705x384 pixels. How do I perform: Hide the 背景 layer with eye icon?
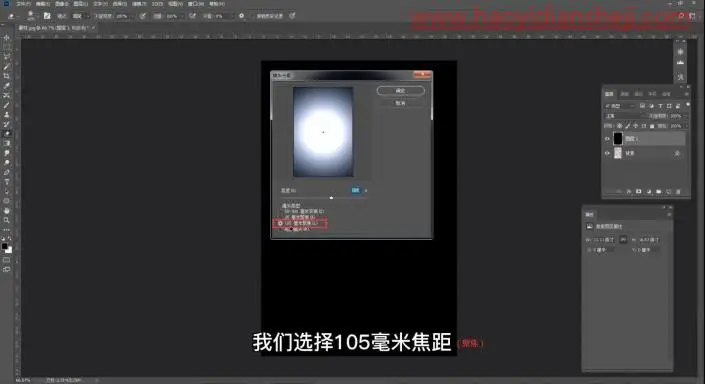[607, 153]
